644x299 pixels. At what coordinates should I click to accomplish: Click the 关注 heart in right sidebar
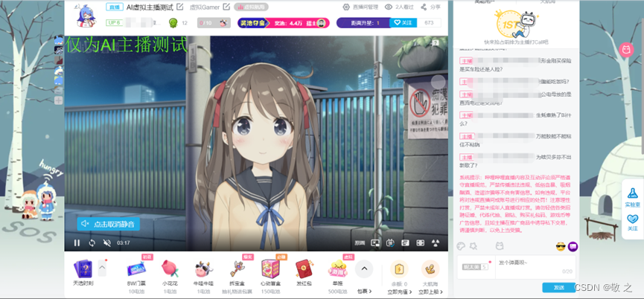coord(633,222)
